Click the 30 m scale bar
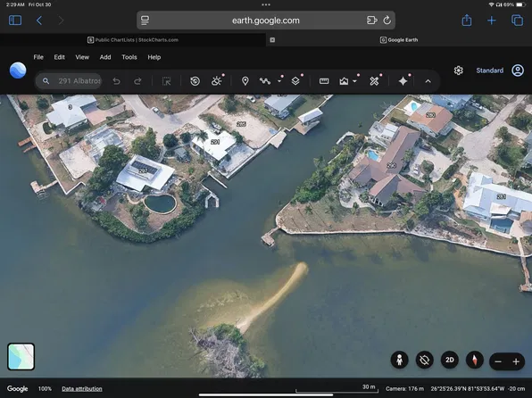The height and width of the screenshot is (398, 532). point(337,389)
